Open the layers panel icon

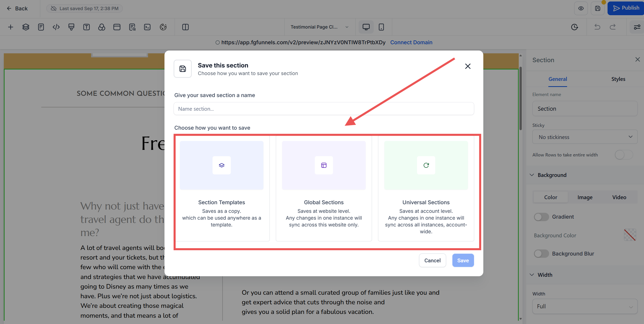(26, 27)
